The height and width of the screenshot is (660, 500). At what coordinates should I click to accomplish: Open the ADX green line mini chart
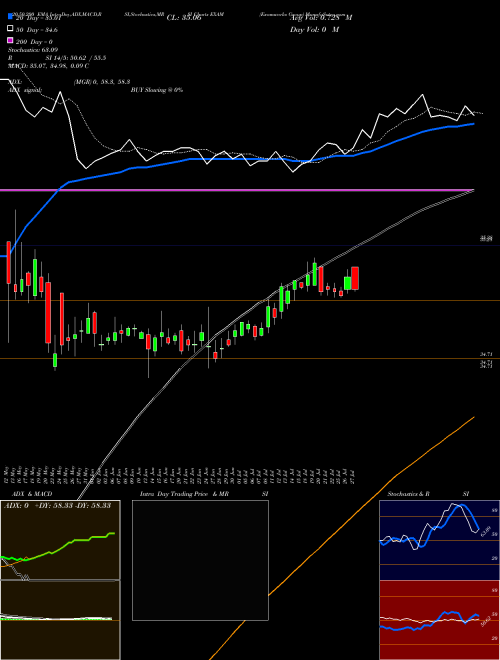[60, 540]
